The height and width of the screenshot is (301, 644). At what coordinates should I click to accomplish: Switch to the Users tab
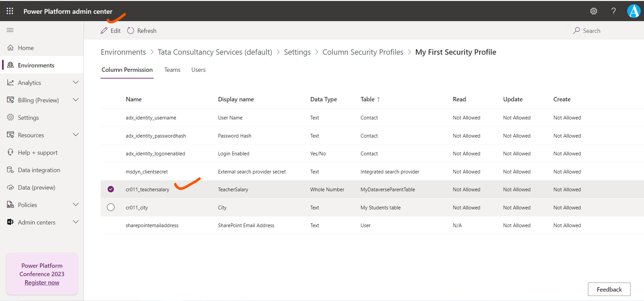click(198, 70)
